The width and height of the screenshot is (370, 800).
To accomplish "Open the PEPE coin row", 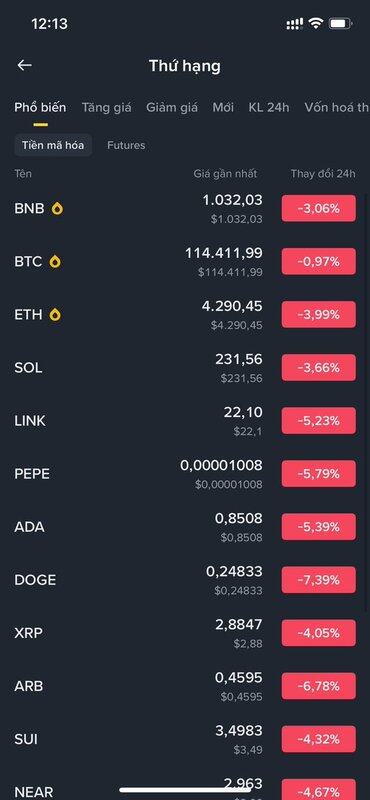I will click(185, 473).
